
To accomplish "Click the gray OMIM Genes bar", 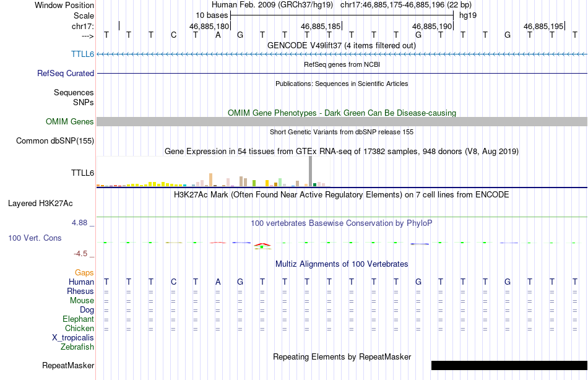I will pos(342,121).
